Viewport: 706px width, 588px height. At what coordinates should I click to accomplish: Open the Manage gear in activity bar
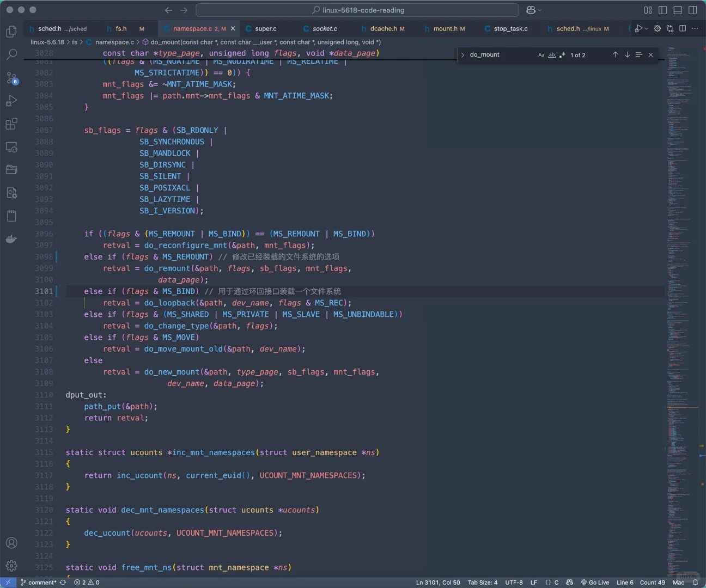pos(11,566)
